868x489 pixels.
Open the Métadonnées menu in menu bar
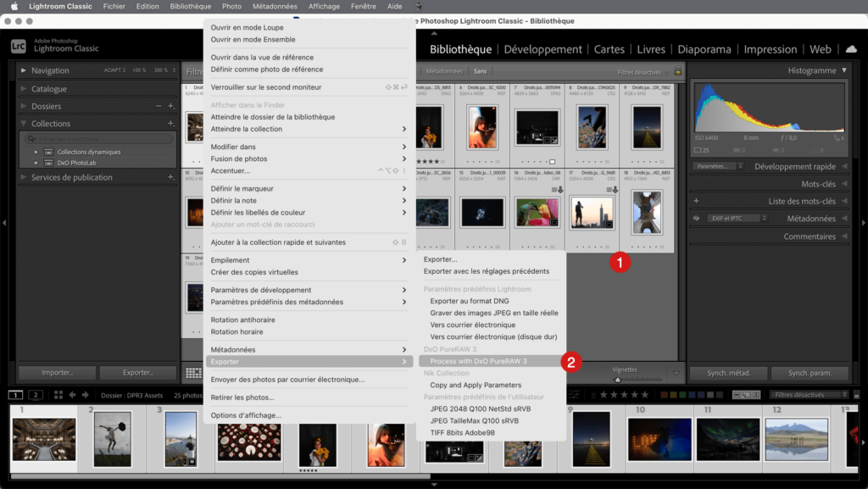[275, 7]
